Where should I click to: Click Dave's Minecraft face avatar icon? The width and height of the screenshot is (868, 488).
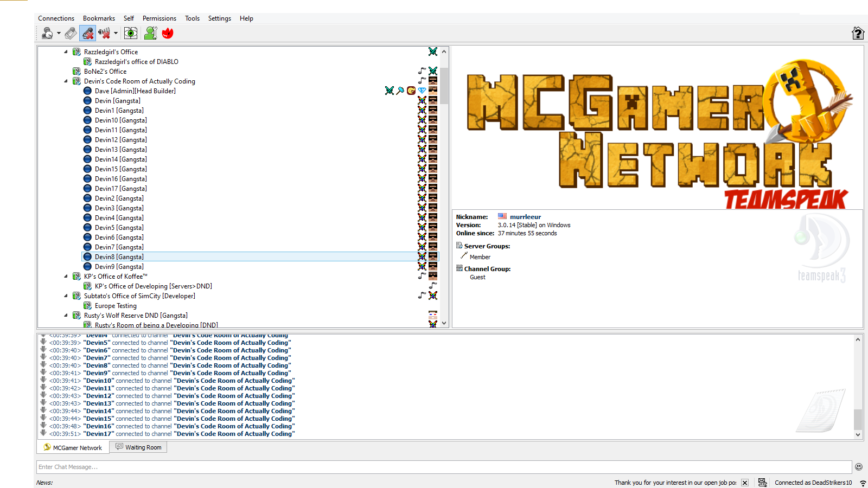coord(433,91)
